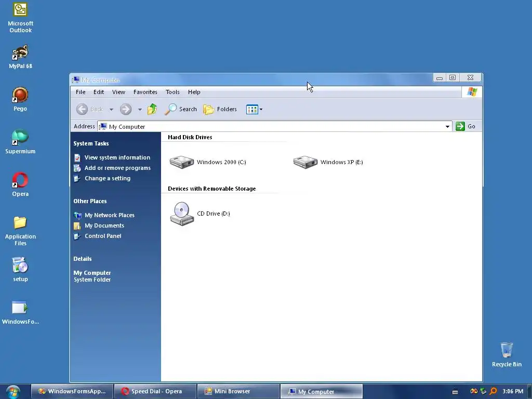The height and width of the screenshot is (399, 532).
Task: Select the Windows 2000 (C:) drive
Action: [208, 162]
